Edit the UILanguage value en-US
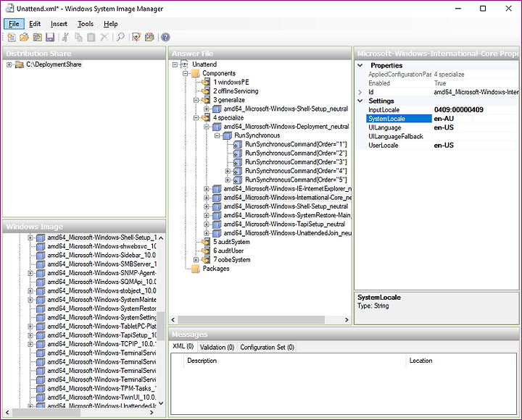Screen dimensions: 522x420 pos(476,127)
